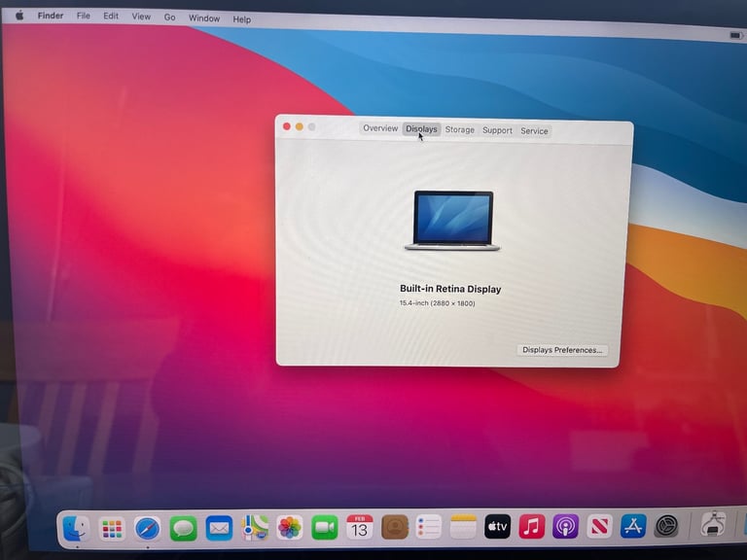Launch Reminders from the Dock
This screenshot has width=747, height=560.
point(429,527)
